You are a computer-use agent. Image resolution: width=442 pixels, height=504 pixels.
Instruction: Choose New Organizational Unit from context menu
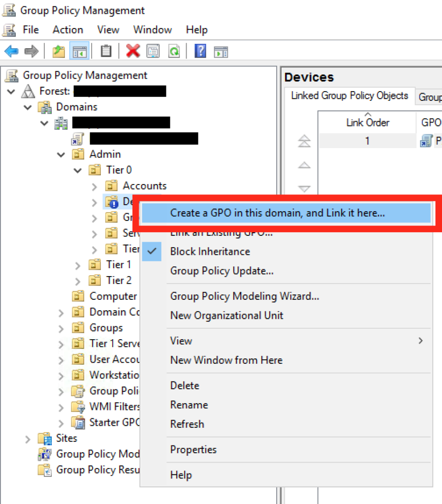[x=226, y=315]
